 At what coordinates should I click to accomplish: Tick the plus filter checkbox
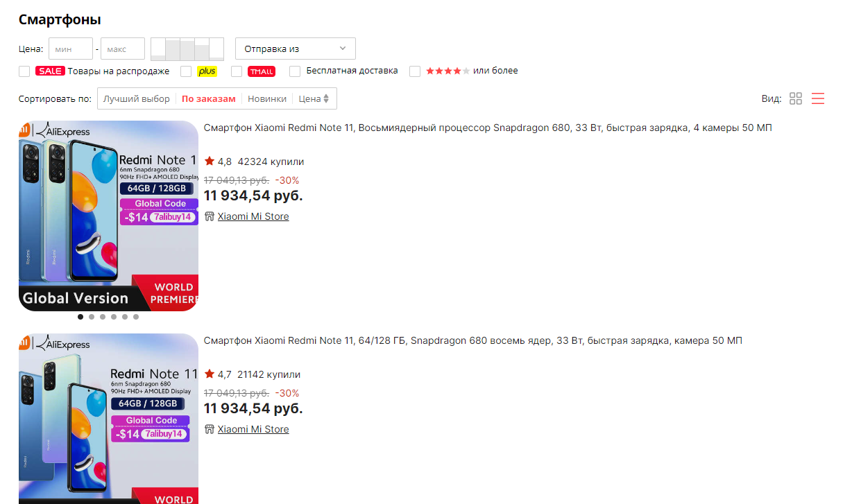pyautogui.click(x=186, y=71)
